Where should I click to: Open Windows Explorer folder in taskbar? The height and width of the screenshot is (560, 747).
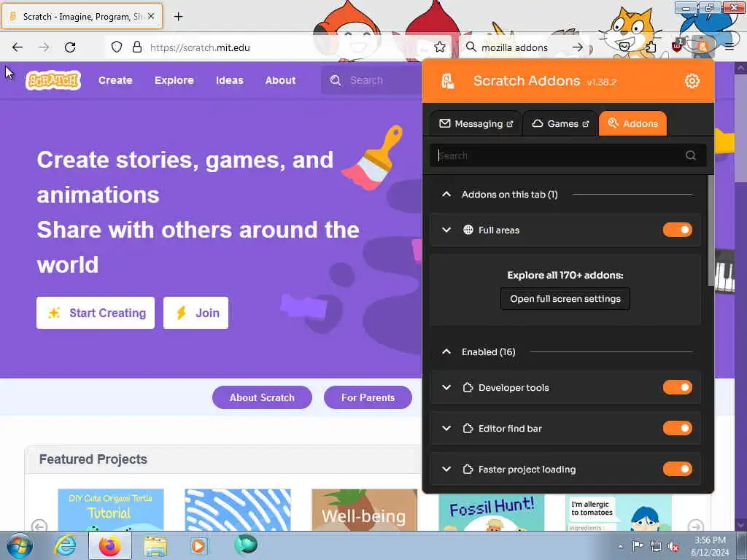pos(156,546)
